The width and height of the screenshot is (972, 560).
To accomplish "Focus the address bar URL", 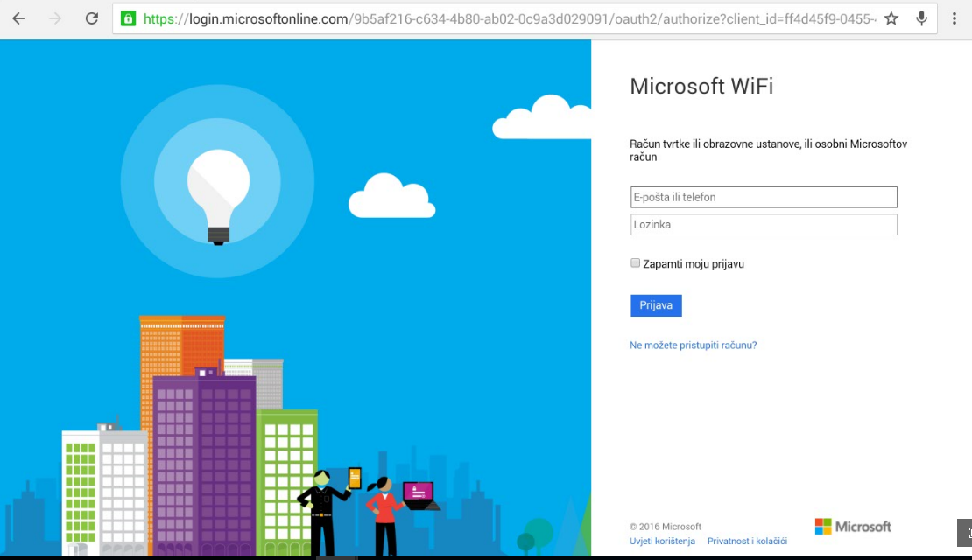I will 509,19.
